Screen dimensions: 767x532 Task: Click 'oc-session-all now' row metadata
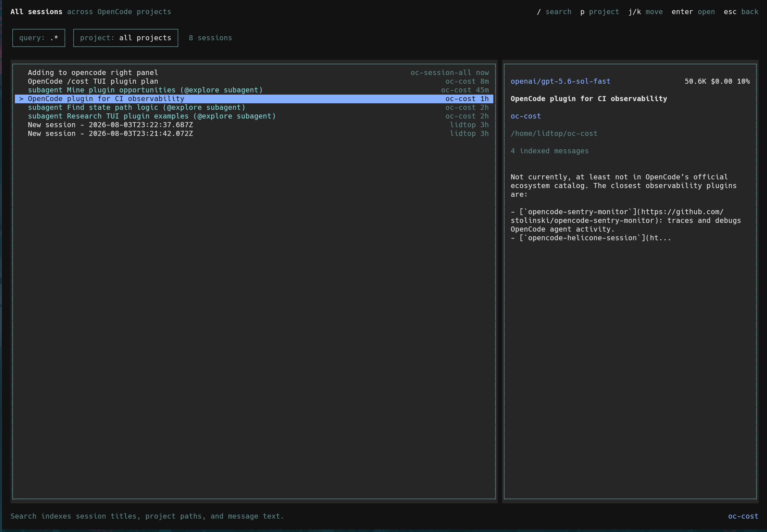click(x=449, y=73)
